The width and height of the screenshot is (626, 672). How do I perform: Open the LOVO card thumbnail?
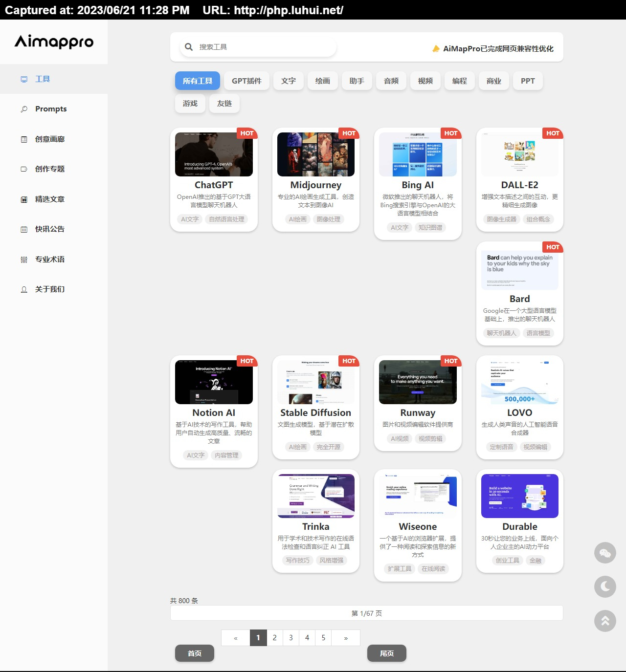click(x=520, y=382)
